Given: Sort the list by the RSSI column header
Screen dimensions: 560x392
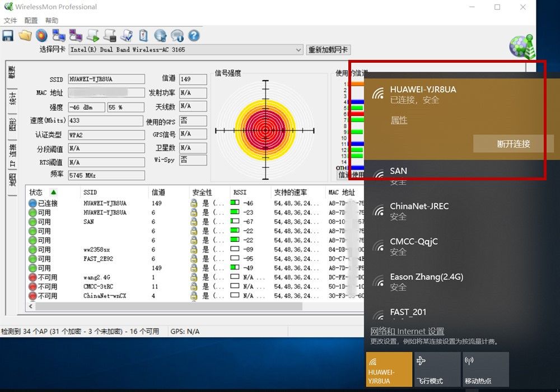Looking at the screenshot, I should 251,192.
